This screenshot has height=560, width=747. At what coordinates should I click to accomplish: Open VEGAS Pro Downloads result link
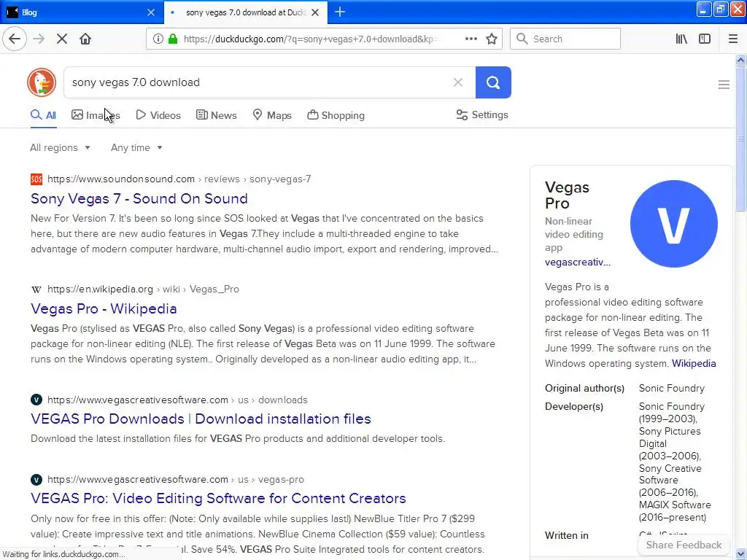(x=201, y=419)
